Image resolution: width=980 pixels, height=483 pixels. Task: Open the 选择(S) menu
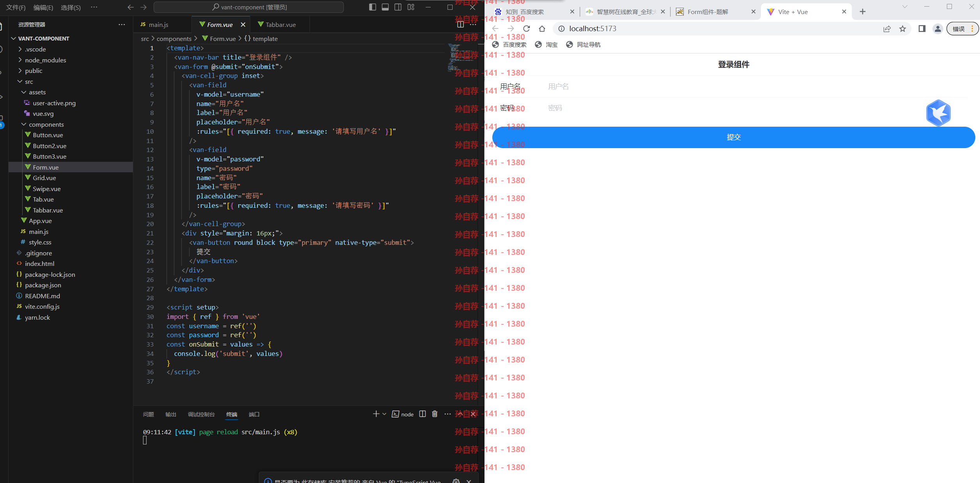[71, 7]
